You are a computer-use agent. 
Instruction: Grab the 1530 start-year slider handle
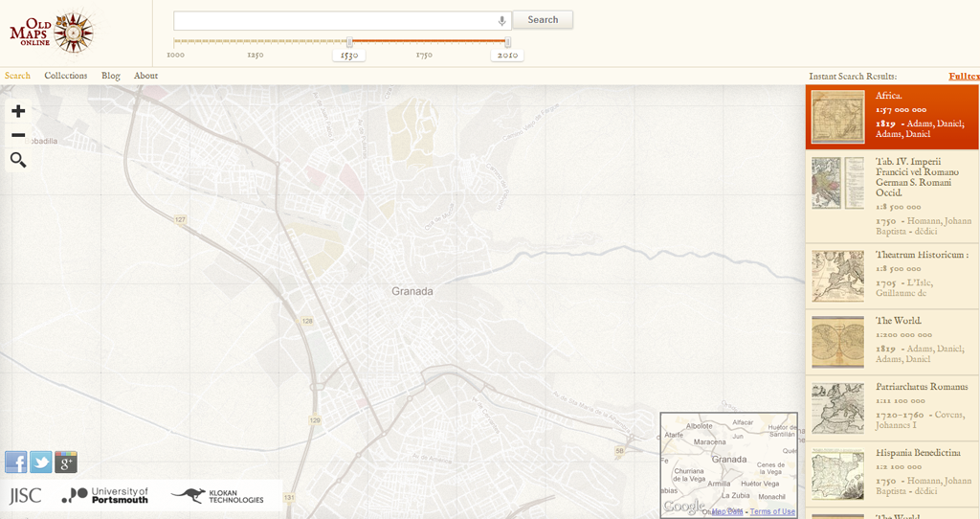point(349,42)
